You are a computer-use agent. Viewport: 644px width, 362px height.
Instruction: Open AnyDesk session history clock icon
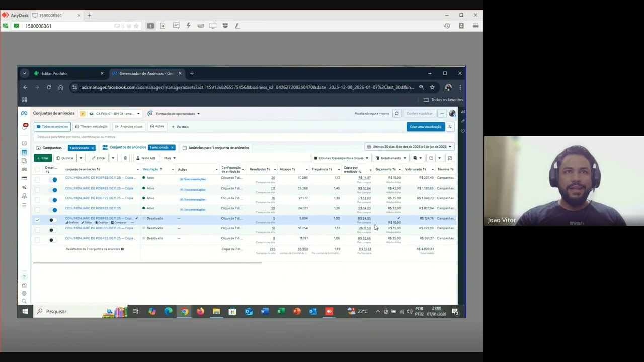pos(447,26)
